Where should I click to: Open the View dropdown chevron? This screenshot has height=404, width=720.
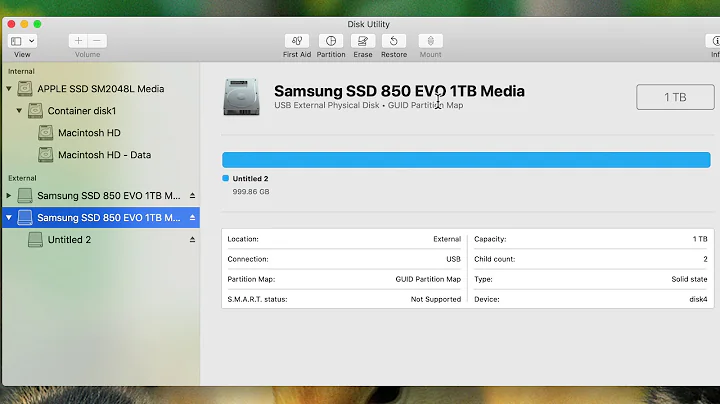(x=32, y=41)
